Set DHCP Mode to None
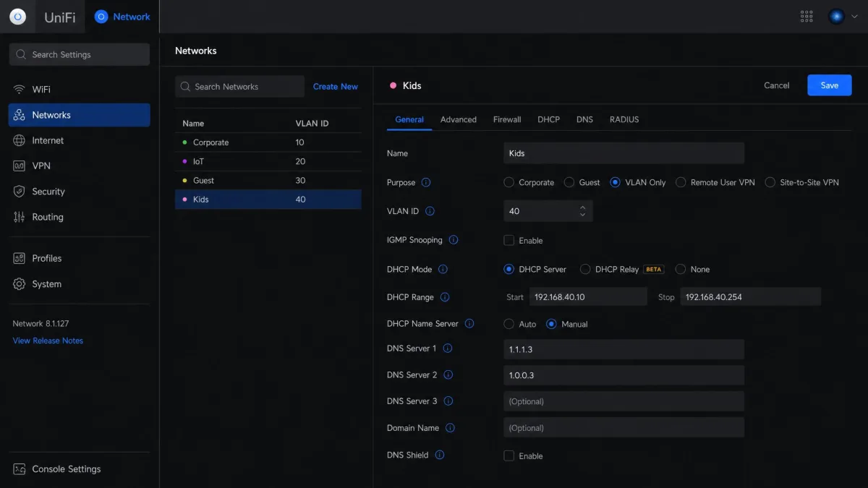868x488 pixels. coord(681,269)
